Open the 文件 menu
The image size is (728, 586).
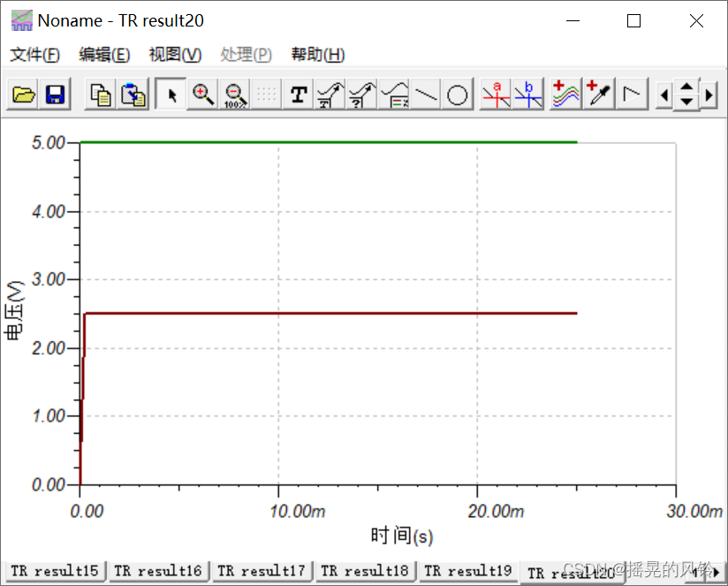34,54
